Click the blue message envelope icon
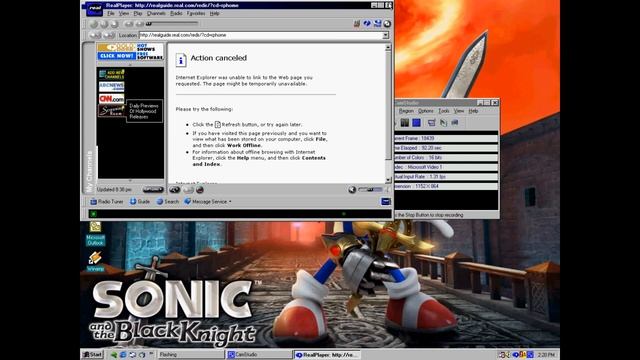Viewport: 640px width, 360px height. tap(386, 202)
